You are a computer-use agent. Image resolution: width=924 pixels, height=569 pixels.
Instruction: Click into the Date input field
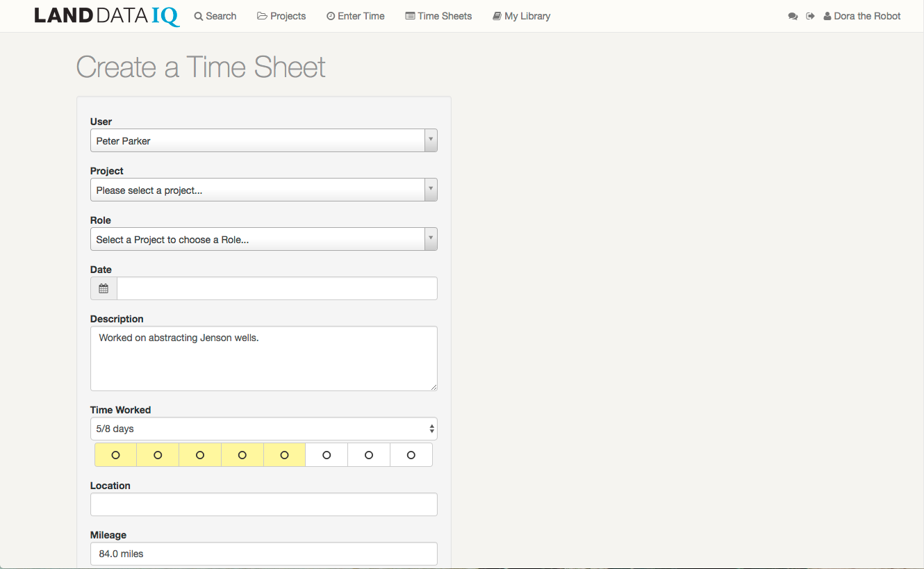click(x=277, y=288)
